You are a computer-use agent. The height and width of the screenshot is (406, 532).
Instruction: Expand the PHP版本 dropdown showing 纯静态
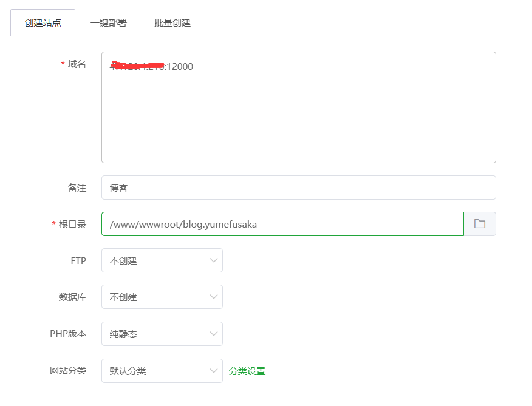pos(161,334)
